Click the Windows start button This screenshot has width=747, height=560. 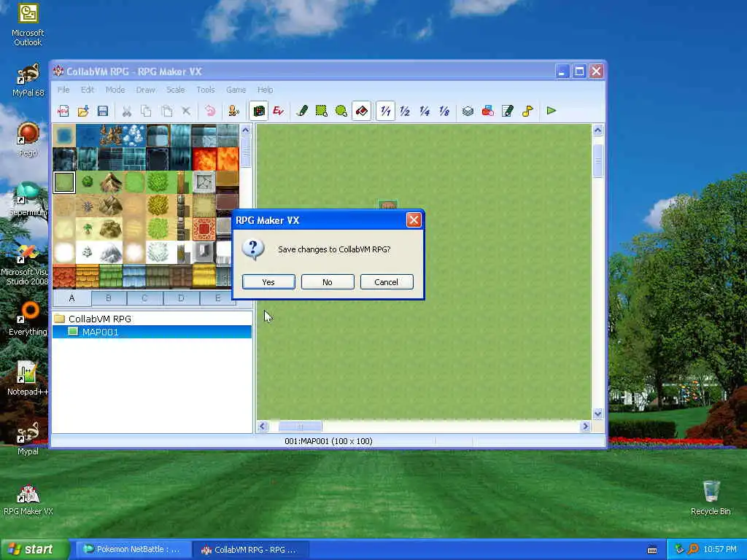[x=35, y=549]
